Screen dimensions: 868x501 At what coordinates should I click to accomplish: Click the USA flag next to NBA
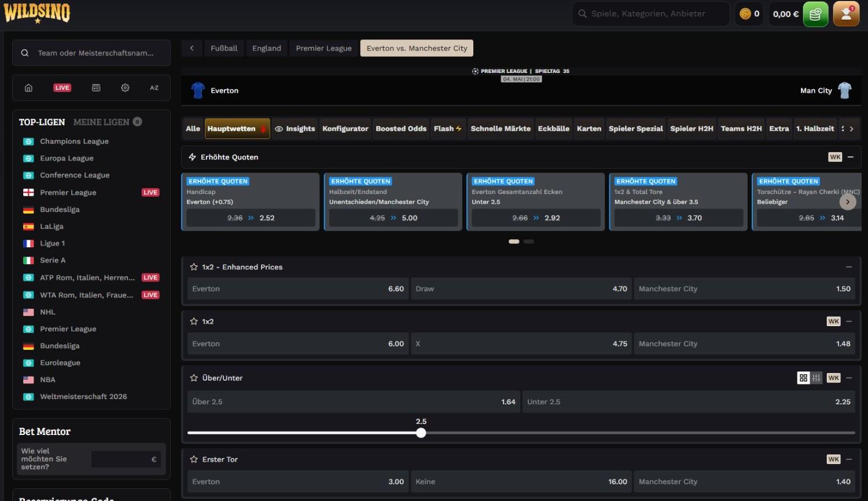(28, 380)
